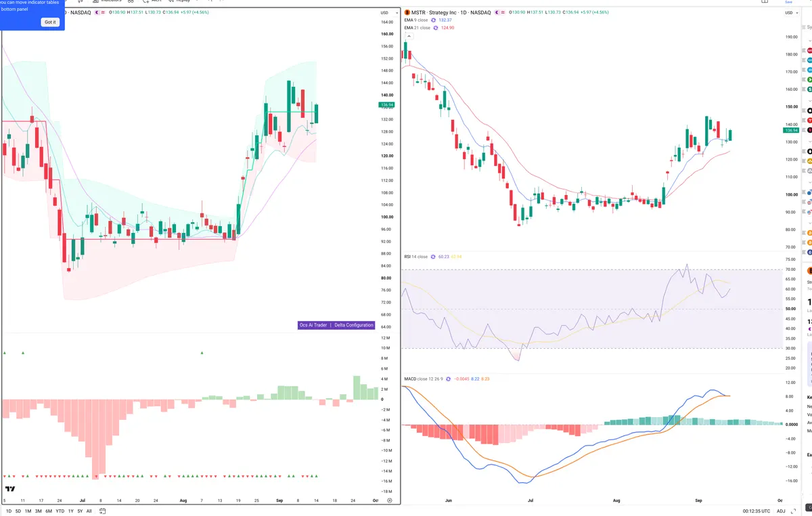Click the RSI legend refresh icon
Screen dimensions: 812x516
pyautogui.click(x=434, y=257)
